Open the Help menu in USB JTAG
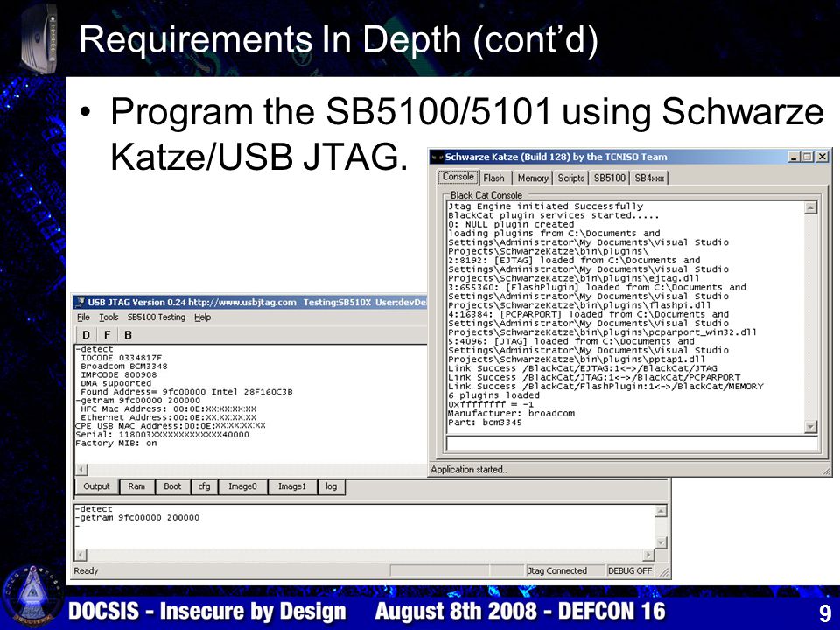This screenshot has width=840, height=630. (202, 317)
